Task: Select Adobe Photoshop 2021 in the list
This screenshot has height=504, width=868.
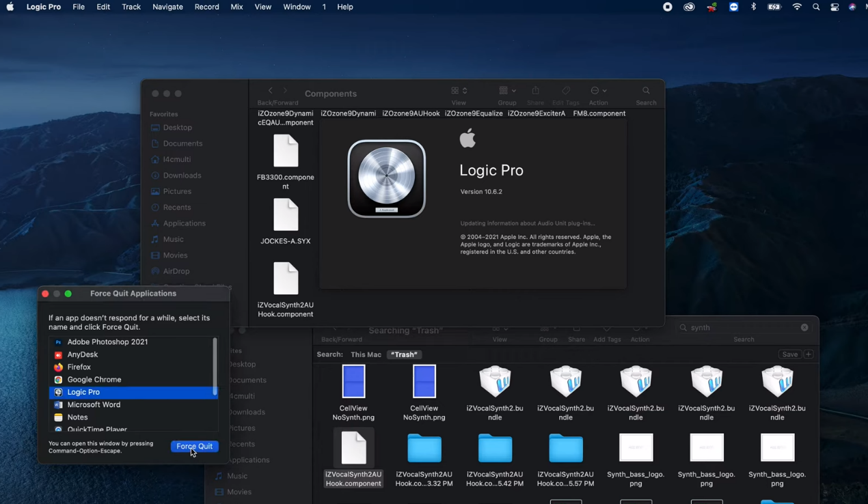Action: [107, 342]
